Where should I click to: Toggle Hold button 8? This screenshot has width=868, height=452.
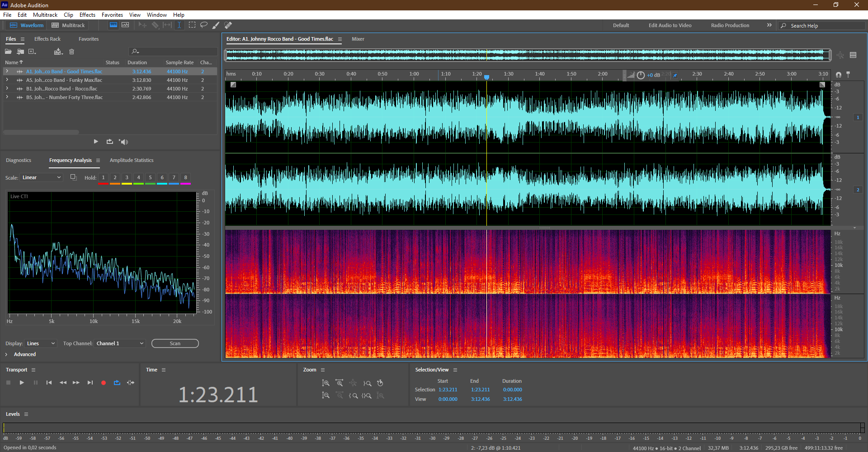pyautogui.click(x=186, y=178)
